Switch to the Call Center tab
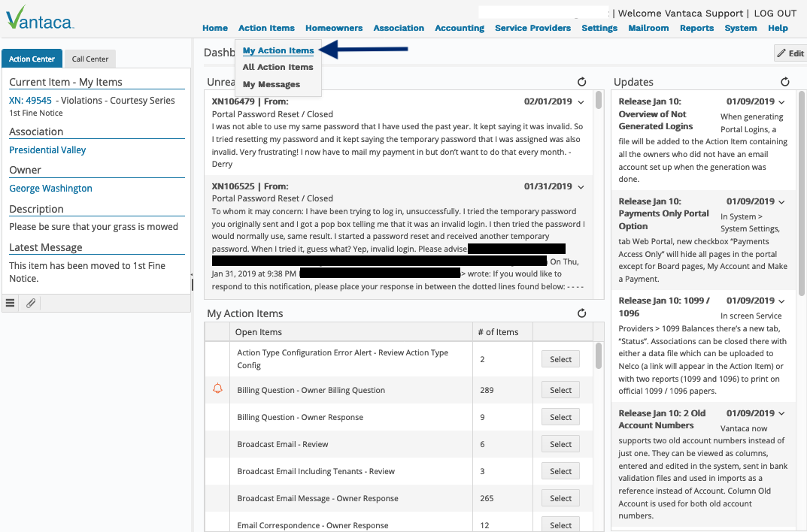807x532 pixels. (90, 59)
